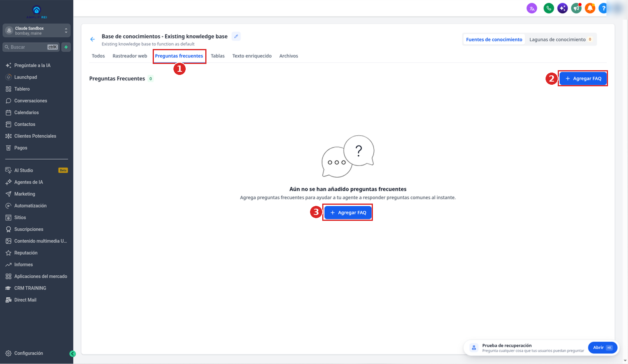Open the AI sparkle assistant icon

(562, 8)
